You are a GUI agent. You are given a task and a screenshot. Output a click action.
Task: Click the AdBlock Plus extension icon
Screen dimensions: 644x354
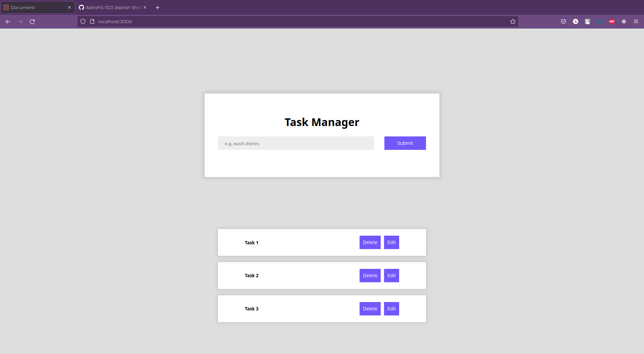(x=611, y=21)
